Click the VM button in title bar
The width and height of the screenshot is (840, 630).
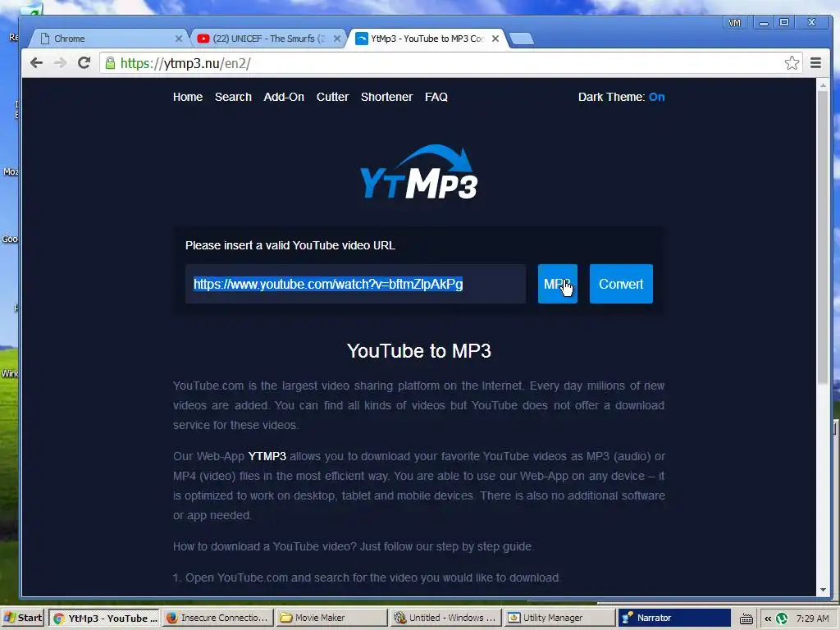point(734,22)
